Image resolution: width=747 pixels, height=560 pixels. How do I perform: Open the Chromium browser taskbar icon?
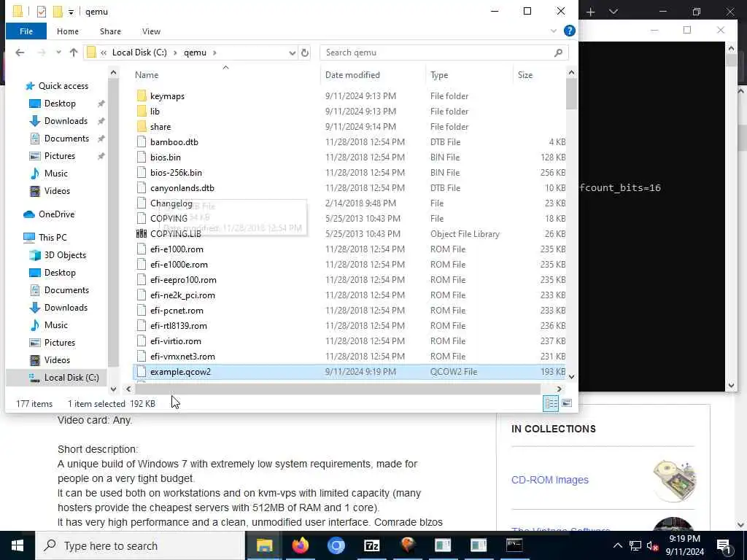click(x=336, y=545)
